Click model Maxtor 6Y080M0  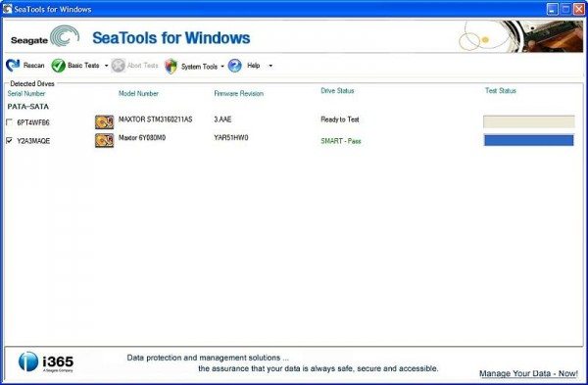pos(142,137)
